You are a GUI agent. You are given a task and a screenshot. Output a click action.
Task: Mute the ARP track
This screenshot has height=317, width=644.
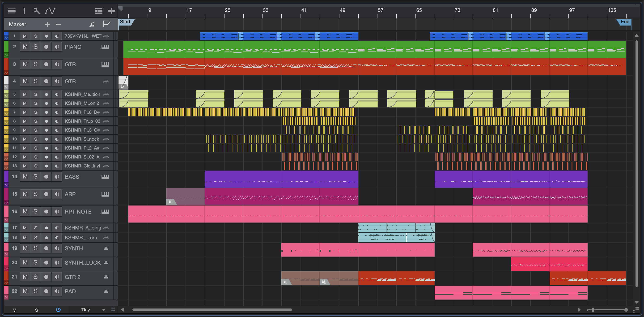(25, 194)
